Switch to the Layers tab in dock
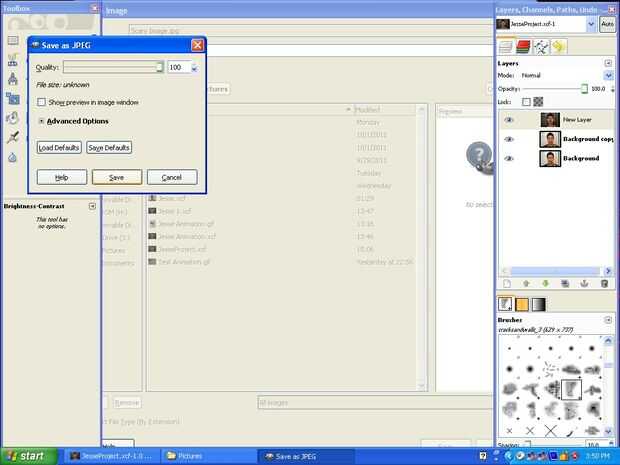This screenshot has height=465, width=620. (x=506, y=47)
